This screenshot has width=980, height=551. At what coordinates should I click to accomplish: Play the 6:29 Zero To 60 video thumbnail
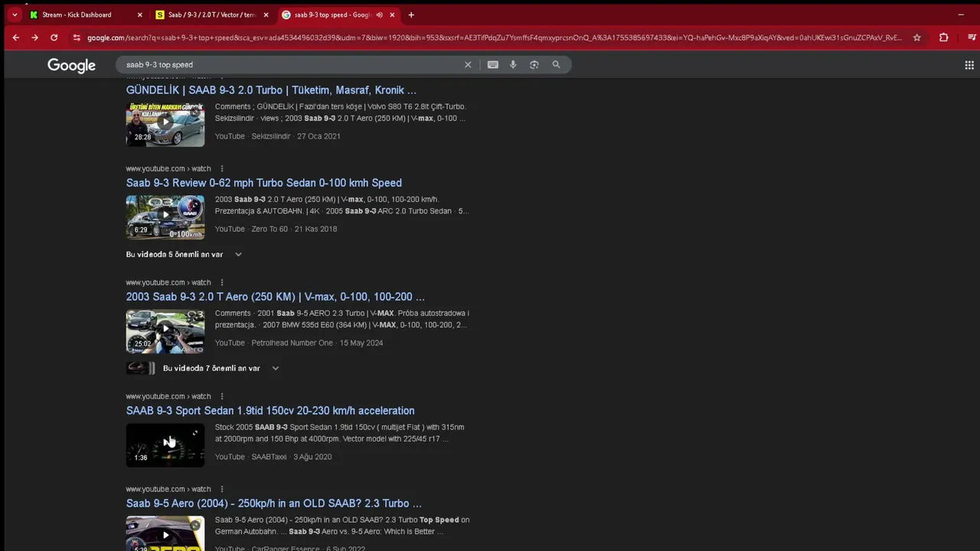click(165, 217)
